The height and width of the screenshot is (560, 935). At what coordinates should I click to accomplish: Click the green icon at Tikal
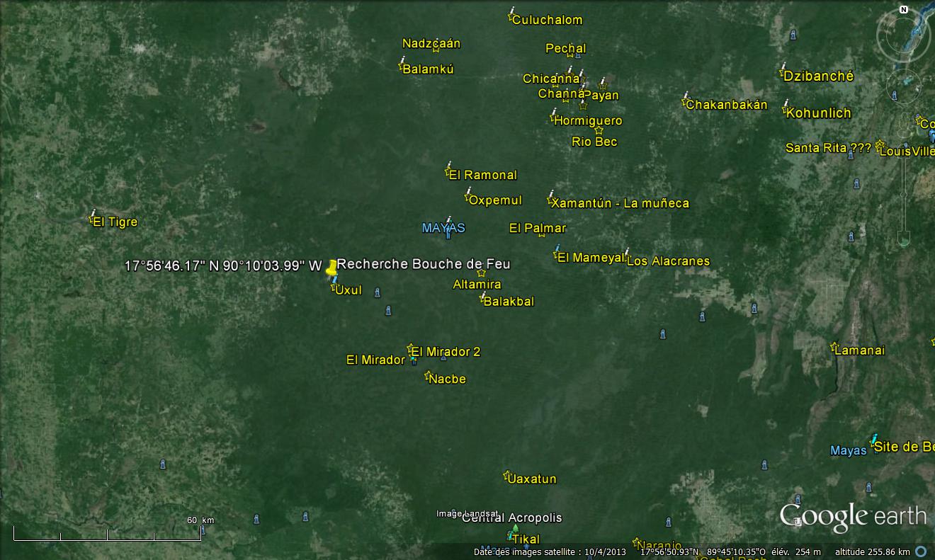click(x=515, y=530)
